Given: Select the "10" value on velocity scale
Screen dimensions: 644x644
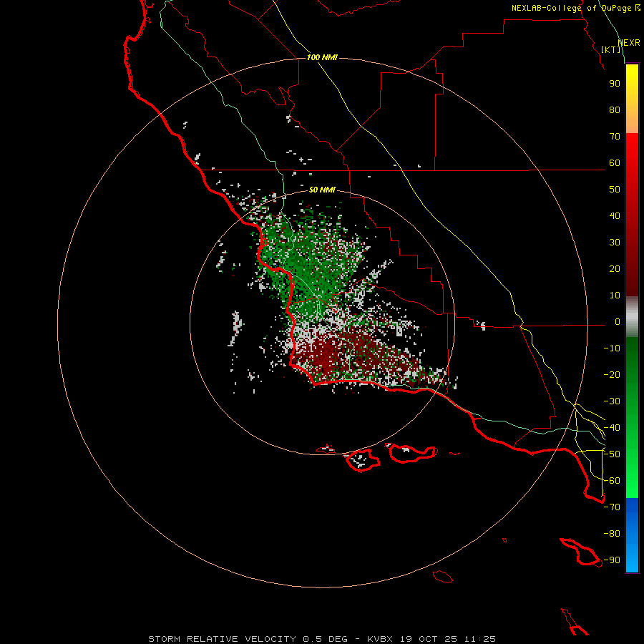Looking at the screenshot, I should [615, 296].
